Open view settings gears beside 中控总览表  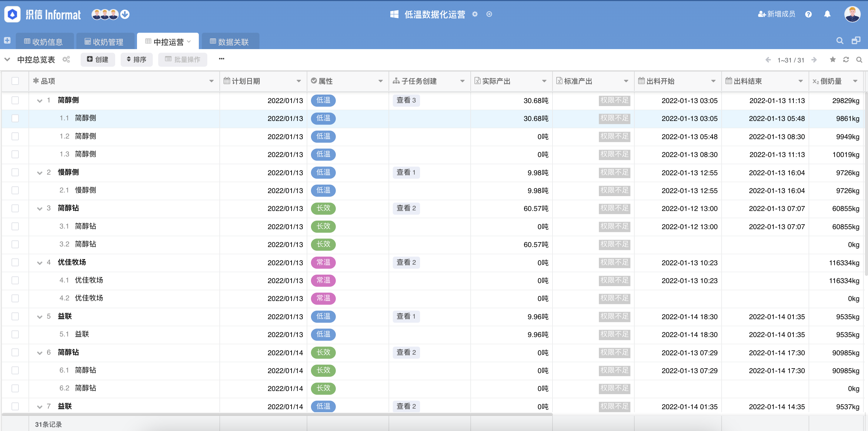[66, 60]
